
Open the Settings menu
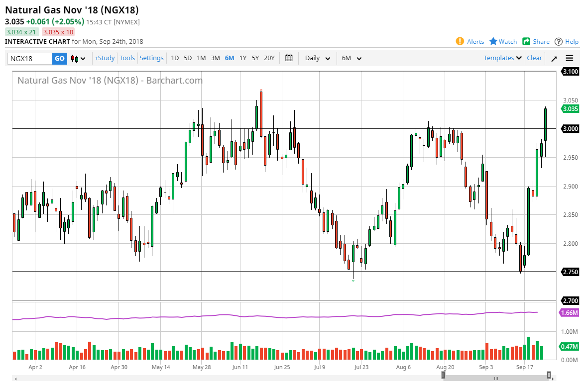point(151,58)
